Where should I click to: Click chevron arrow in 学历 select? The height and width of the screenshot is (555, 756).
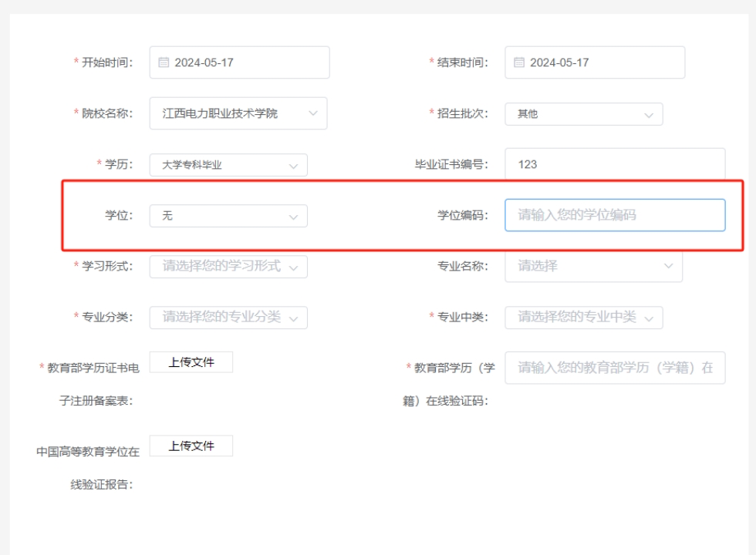[293, 166]
